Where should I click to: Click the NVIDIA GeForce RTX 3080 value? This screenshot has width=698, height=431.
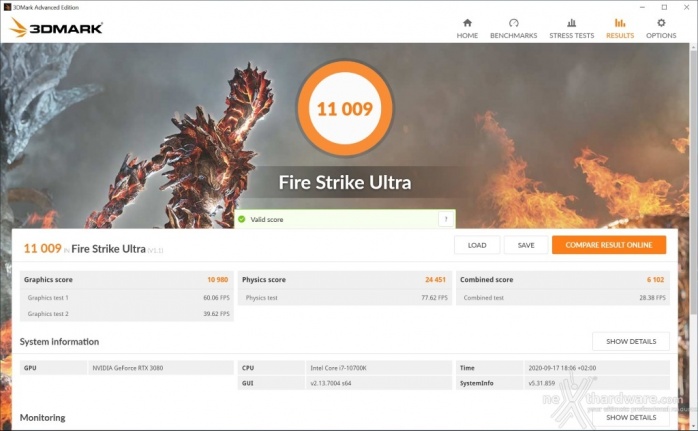coord(127,368)
